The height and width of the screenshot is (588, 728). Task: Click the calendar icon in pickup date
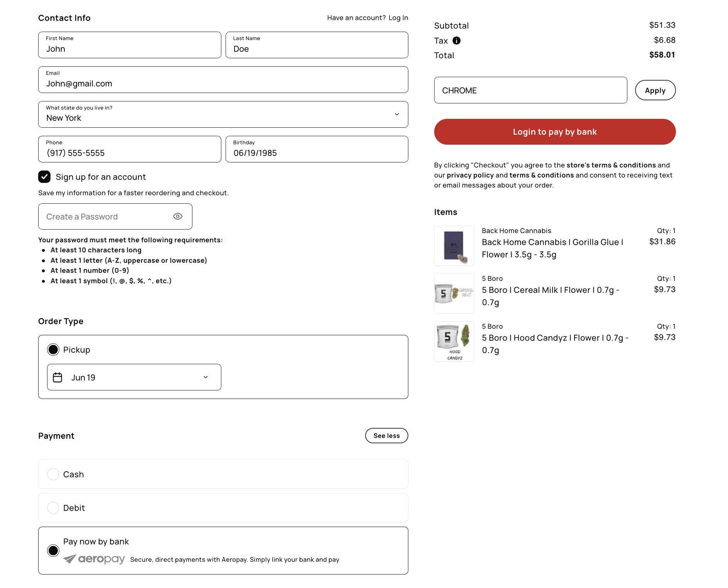[57, 377]
